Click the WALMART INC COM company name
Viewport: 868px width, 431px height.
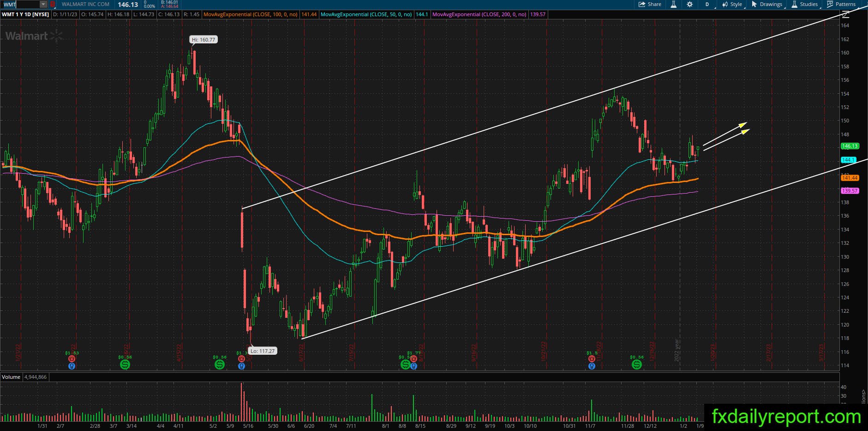(85, 4)
